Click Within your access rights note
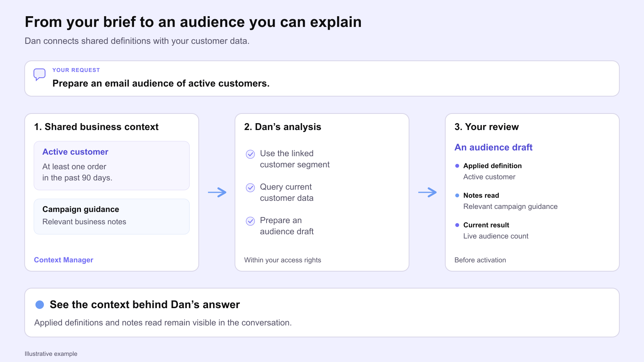Image resolution: width=644 pixels, height=362 pixels. [x=283, y=260]
